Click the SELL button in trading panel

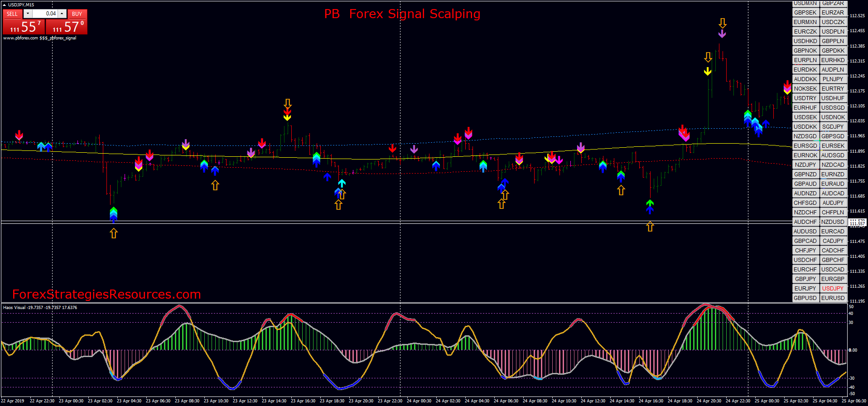tap(12, 14)
